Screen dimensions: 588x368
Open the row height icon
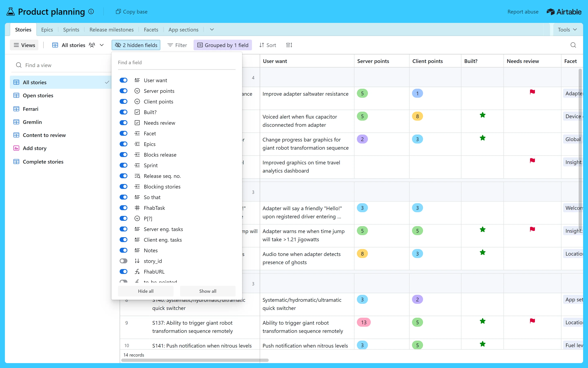(x=289, y=45)
